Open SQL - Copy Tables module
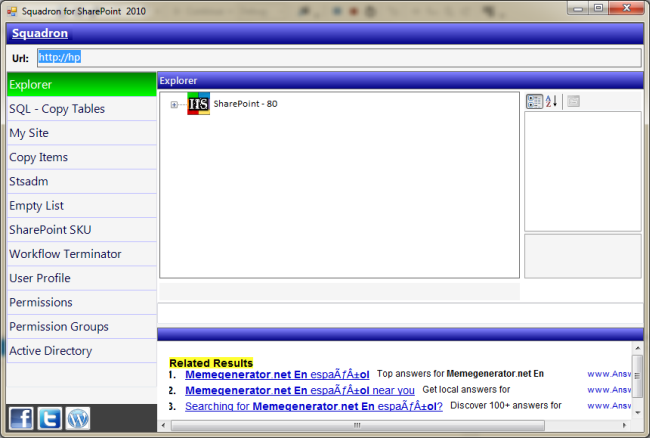Viewport: 650px width, 438px height. point(82,109)
